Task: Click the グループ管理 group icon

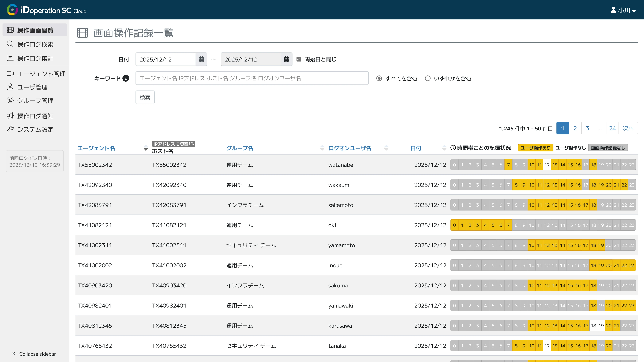Action: [x=10, y=100]
